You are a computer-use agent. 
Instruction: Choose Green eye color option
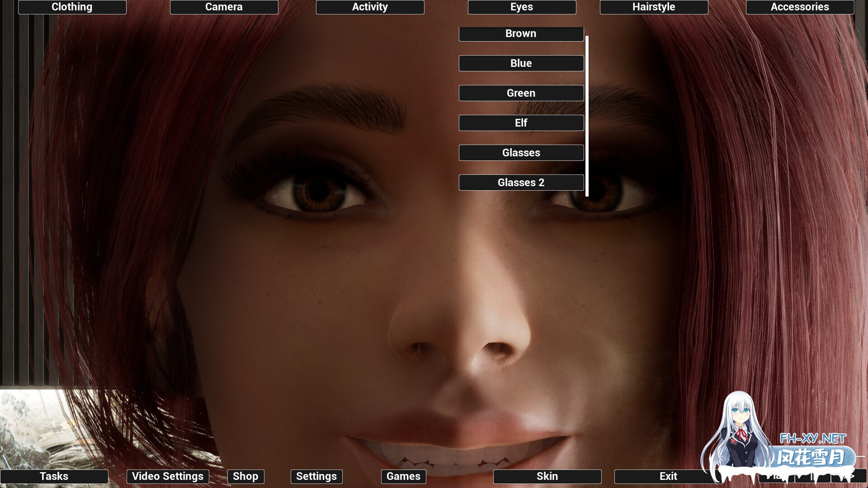click(x=520, y=93)
